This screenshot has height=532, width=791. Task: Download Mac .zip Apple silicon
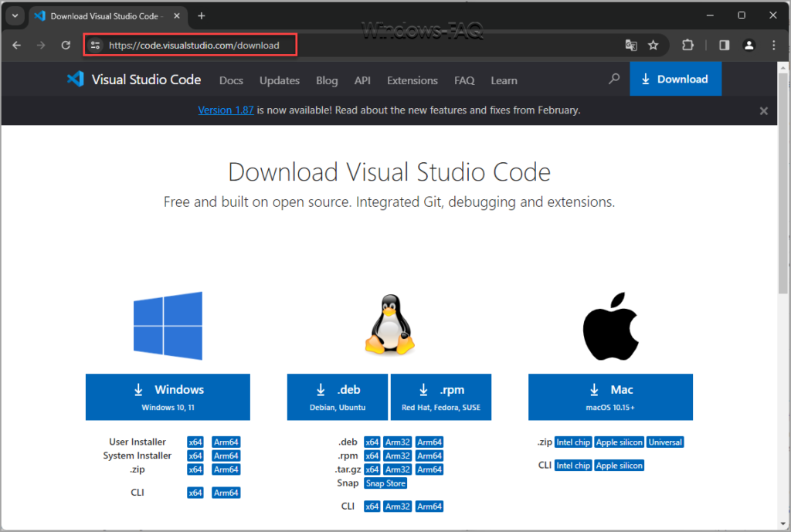[620, 442]
